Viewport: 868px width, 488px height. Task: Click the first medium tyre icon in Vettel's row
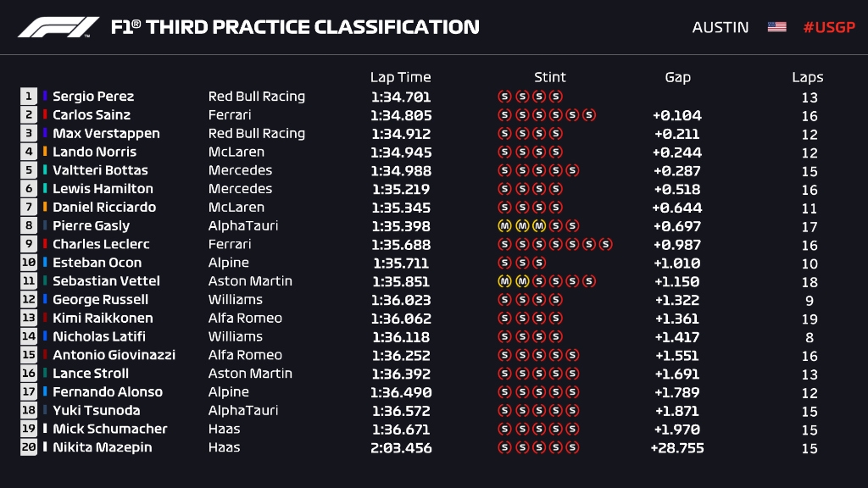504,281
